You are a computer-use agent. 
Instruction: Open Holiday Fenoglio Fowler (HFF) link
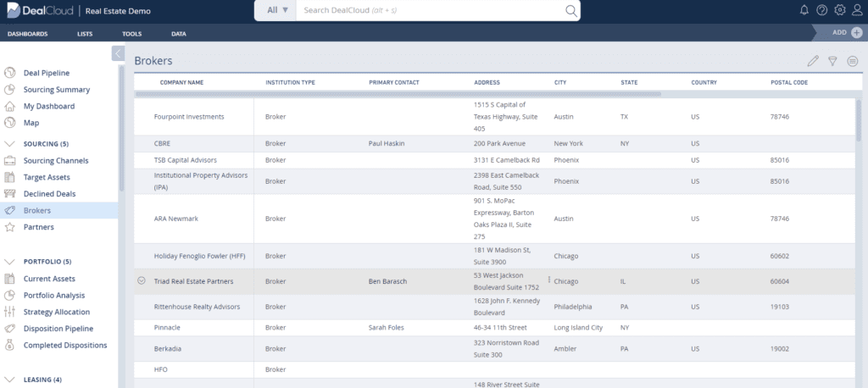tap(199, 257)
